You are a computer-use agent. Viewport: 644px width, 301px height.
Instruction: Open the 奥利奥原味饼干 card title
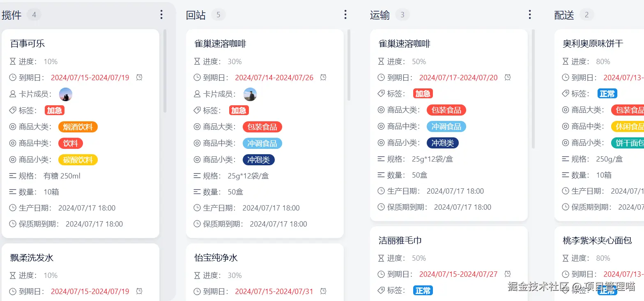pos(593,44)
